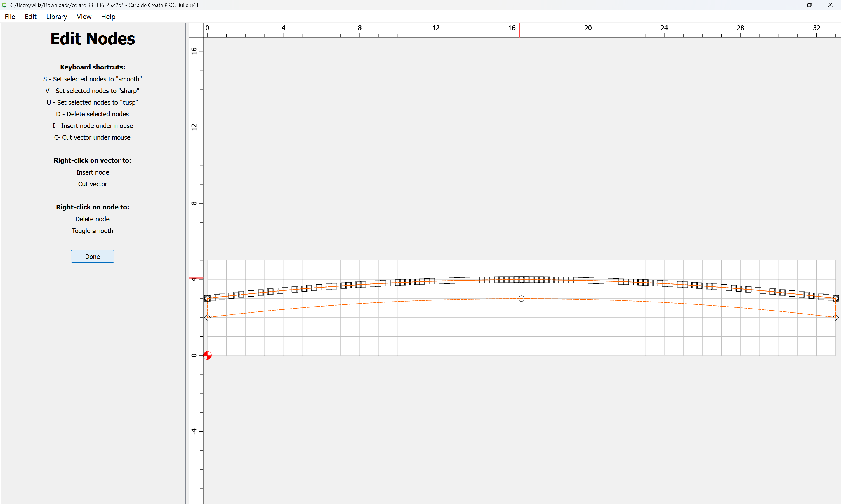
Task: Open the View menu
Action: click(84, 17)
